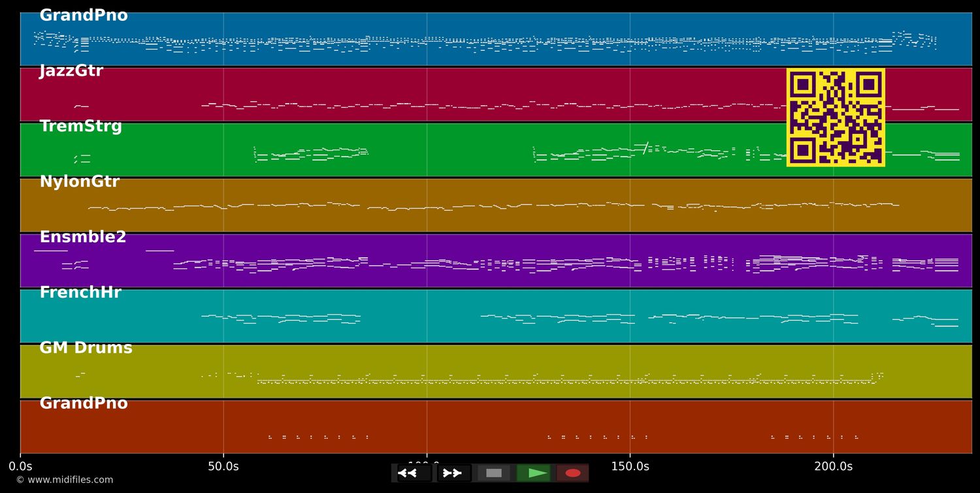This screenshot has height=493, width=980.
Task: Select the bottom GrandPno track label
Action: tap(84, 404)
